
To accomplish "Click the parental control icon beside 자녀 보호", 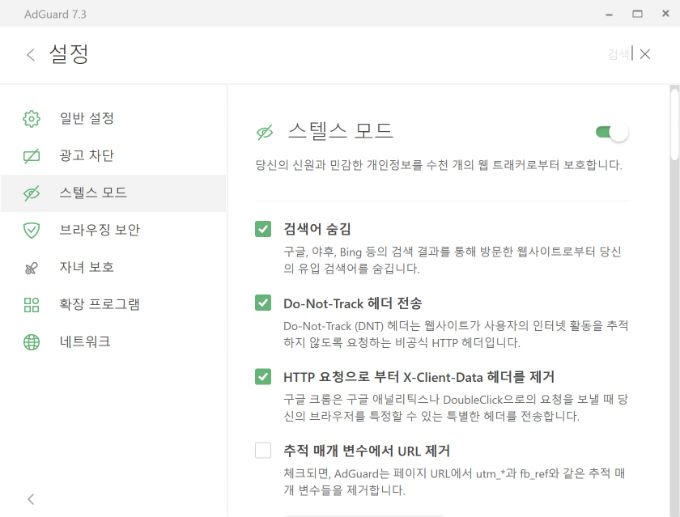I will 32,268.
